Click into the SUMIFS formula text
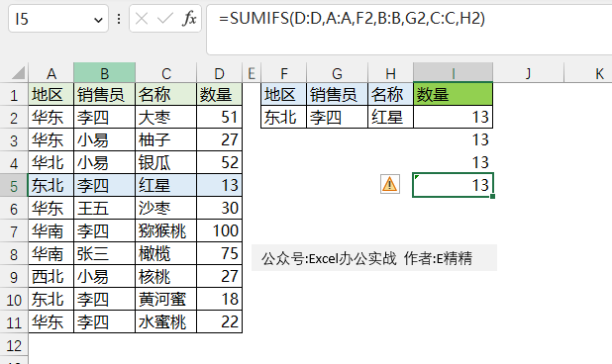Image resolution: width=612 pixels, height=364 pixels. [353, 19]
